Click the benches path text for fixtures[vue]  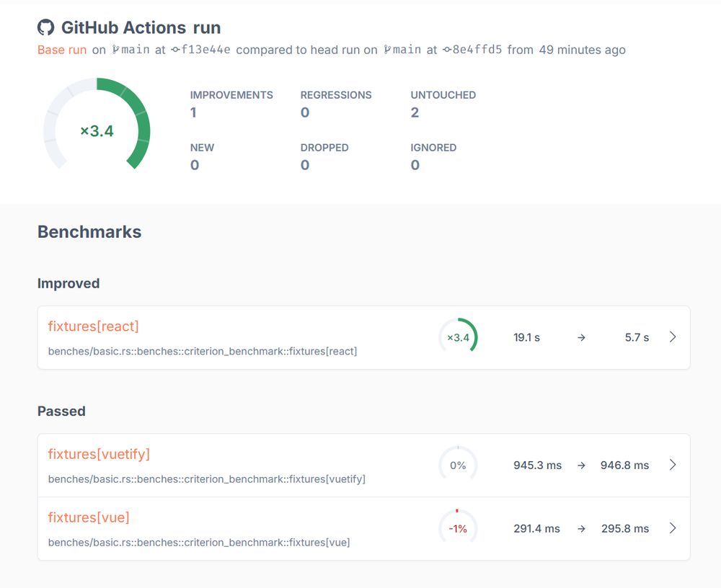point(199,543)
